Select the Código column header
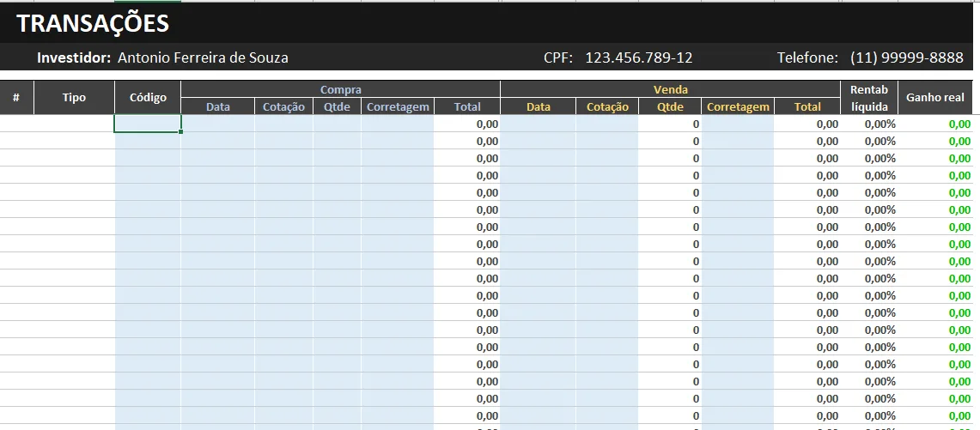This screenshot has height=430, width=980. pos(148,98)
